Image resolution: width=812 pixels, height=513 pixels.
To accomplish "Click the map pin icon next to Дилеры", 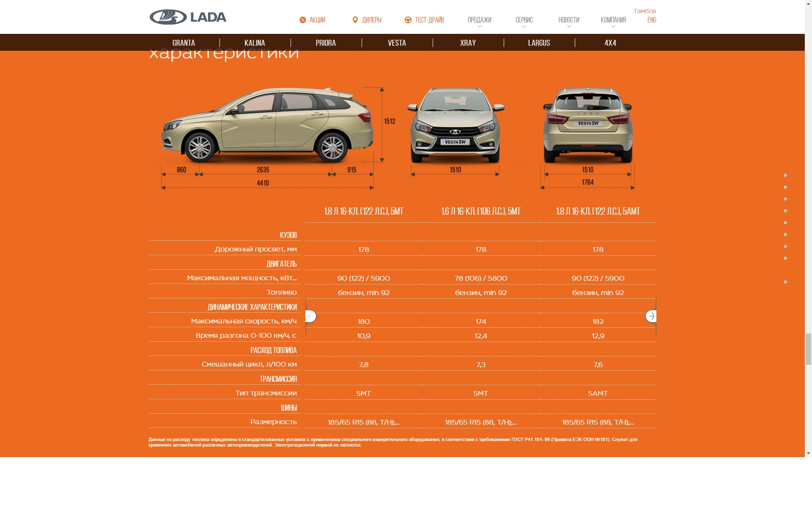I will pyautogui.click(x=355, y=20).
